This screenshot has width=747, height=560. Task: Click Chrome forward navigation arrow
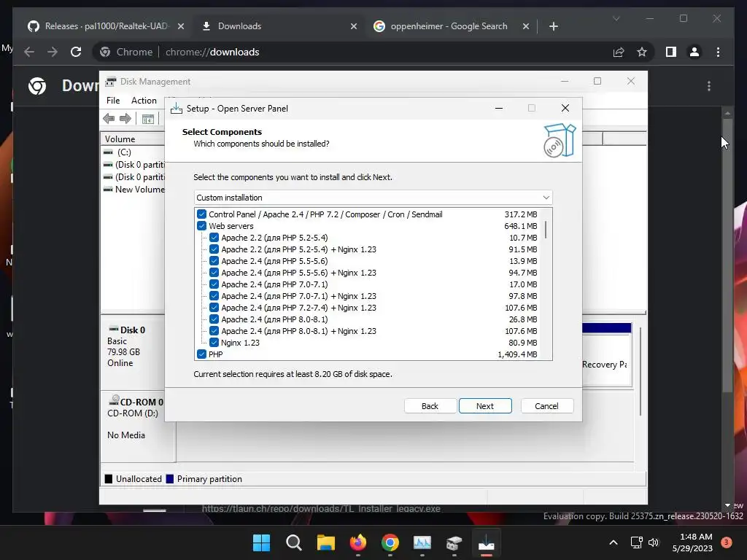[x=53, y=52]
